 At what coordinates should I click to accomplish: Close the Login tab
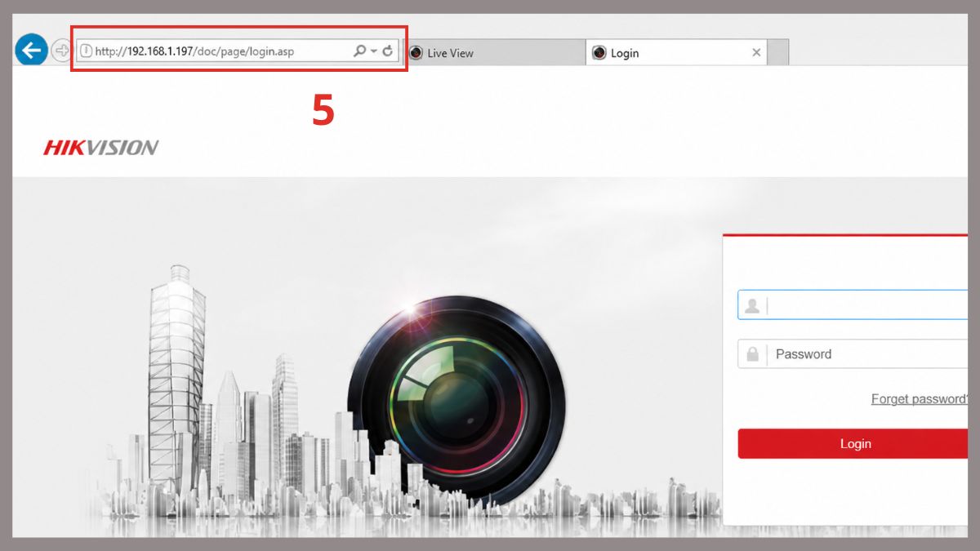click(756, 52)
